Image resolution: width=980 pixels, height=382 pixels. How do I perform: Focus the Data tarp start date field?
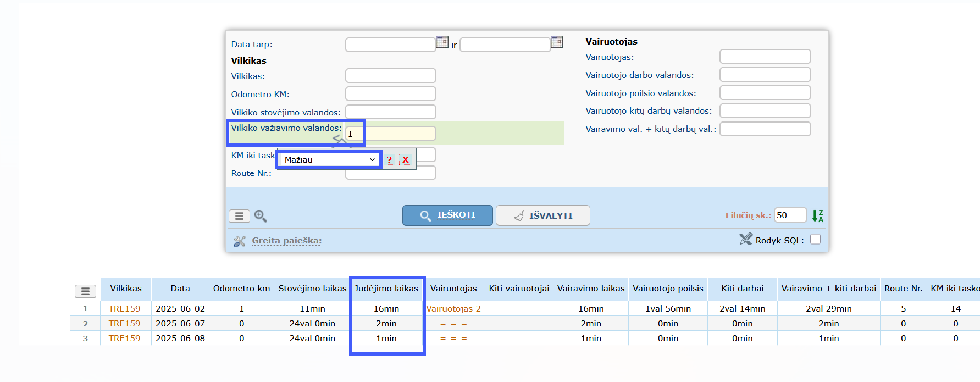[391, 45]
